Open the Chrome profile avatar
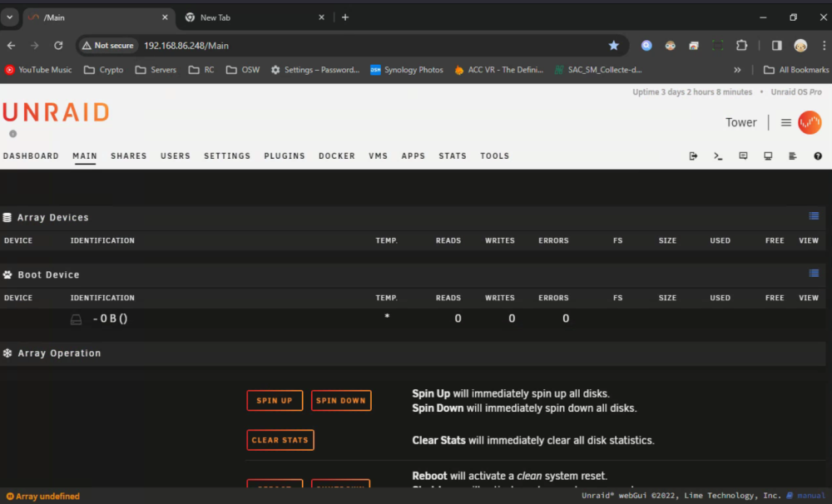Image resolution: width=832 pixels, height=504 pixels. pos(800,46)
